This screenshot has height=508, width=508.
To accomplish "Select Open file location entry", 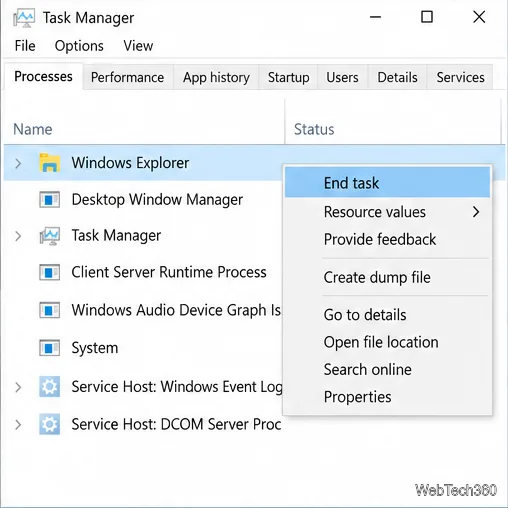I will pos(387,342).
